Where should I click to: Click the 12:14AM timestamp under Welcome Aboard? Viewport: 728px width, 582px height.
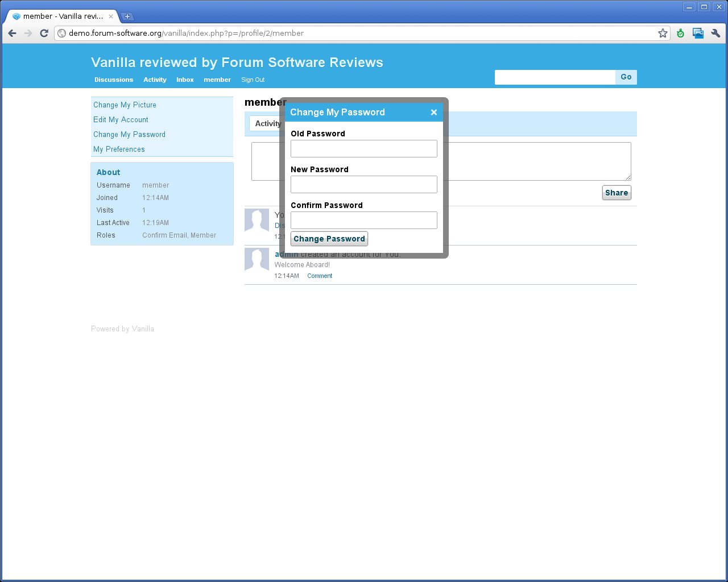pyautogui.click(x=287, y=276)
